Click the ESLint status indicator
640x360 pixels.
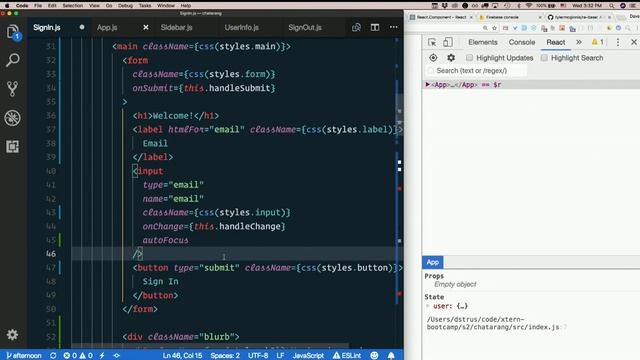(x=347, y=356)
